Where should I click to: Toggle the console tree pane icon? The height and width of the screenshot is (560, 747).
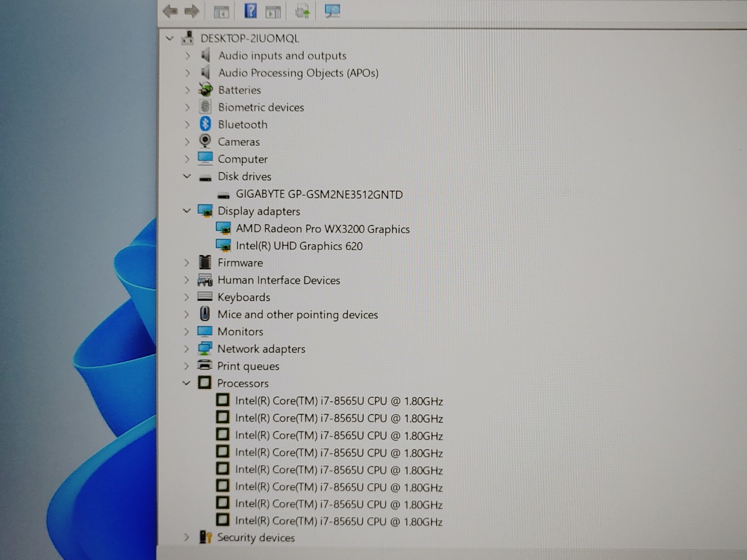coord(222,11)
